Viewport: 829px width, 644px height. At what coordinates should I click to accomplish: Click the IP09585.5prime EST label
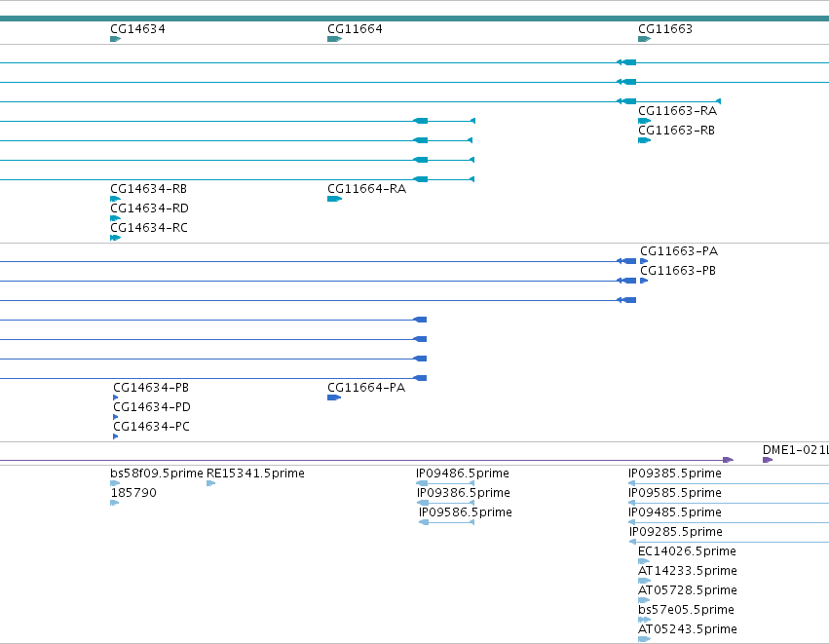675,493
